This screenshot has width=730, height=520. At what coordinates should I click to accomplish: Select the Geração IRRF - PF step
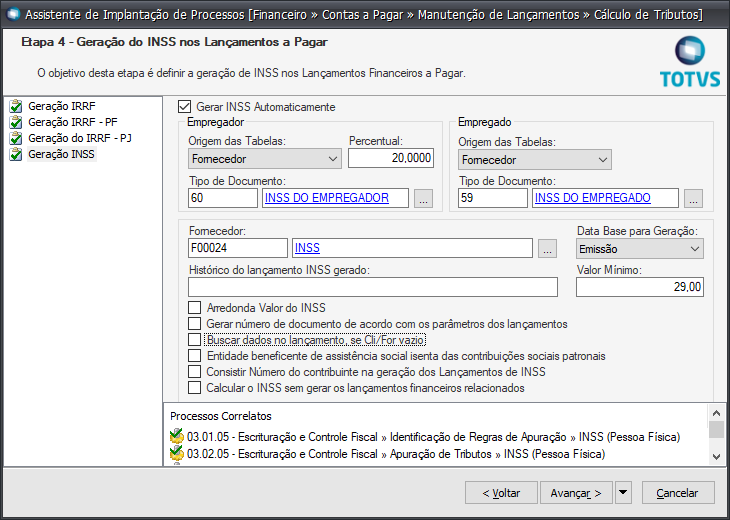point(73,122)
